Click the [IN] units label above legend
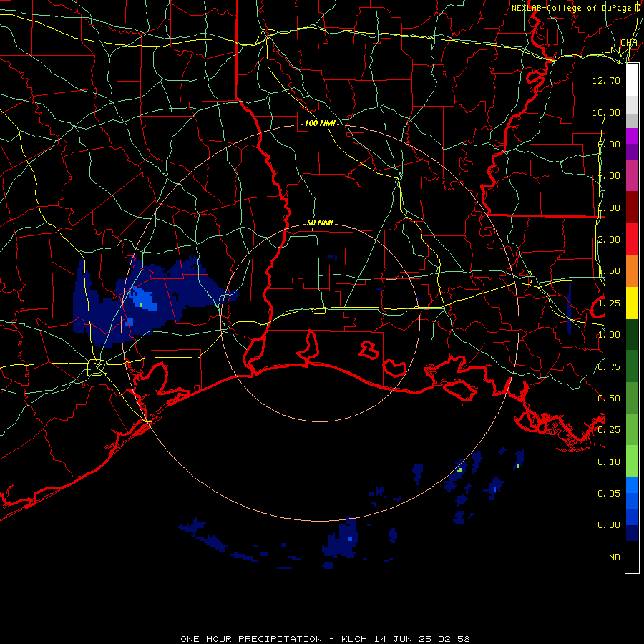Image resolution: width=644 pixels, height=644 pixels. pos(611,49)
